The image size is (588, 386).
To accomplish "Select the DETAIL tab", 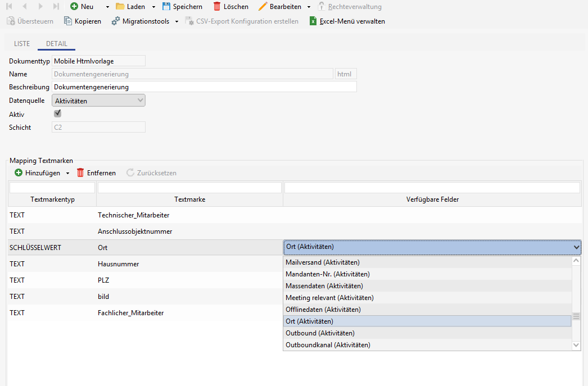I will [x=56, y=44].
